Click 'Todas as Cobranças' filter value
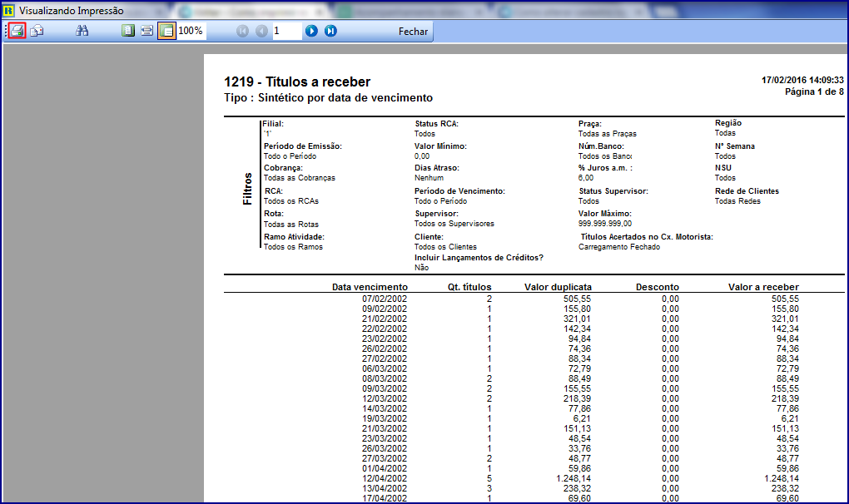This screenshot has width=849, height=504. pyautogui.click(x=300, y=178)
